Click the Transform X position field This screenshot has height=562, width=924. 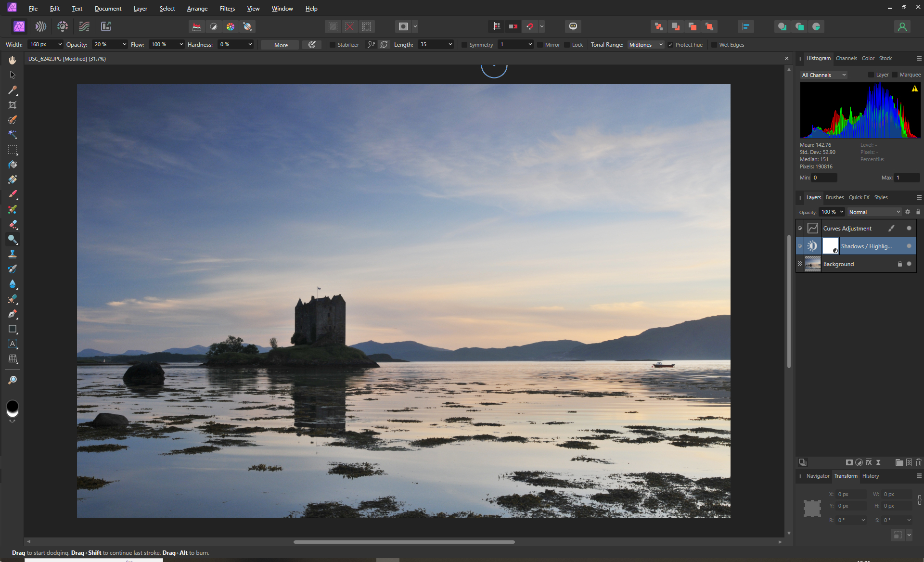(x=851, y=494)
